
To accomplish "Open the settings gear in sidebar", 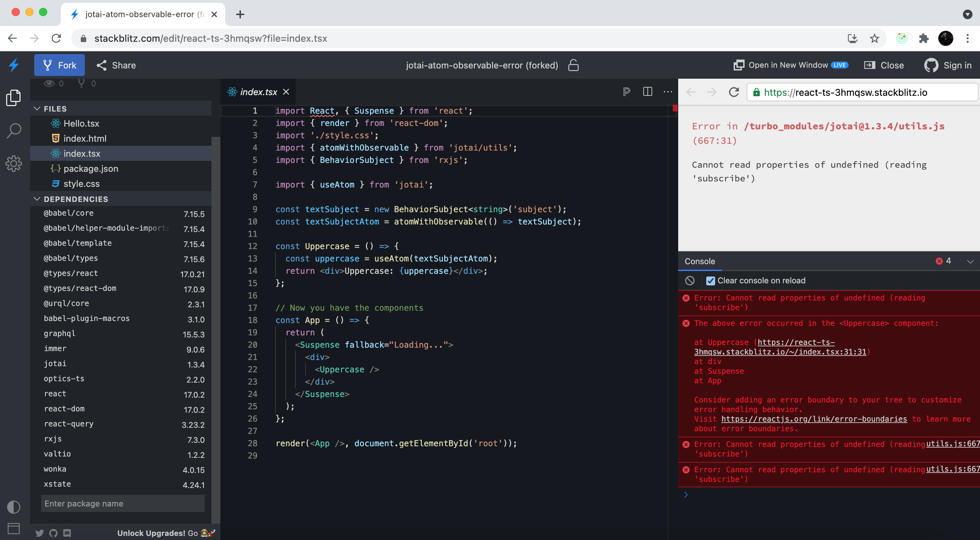I will 14,164.
